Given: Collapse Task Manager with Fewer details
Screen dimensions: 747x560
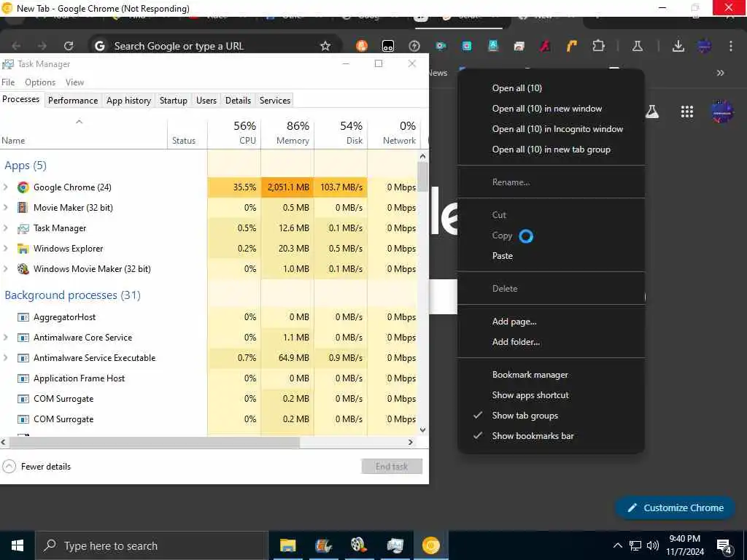Looking at the screenshot, I should (x=36, y=467).
